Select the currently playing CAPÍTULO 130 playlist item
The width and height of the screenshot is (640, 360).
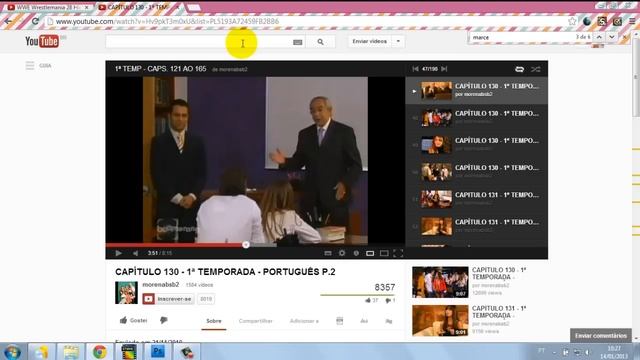click(x=477, y=90)
